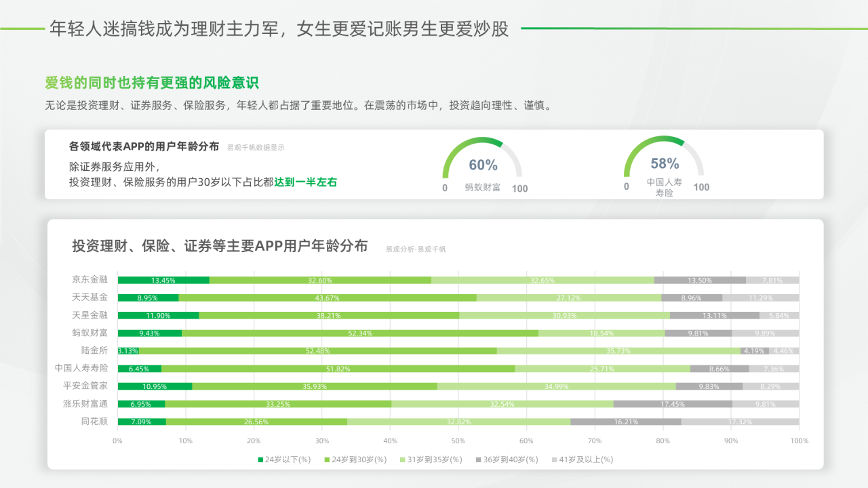Click the 18.54% bar segment

coord(601,333)
